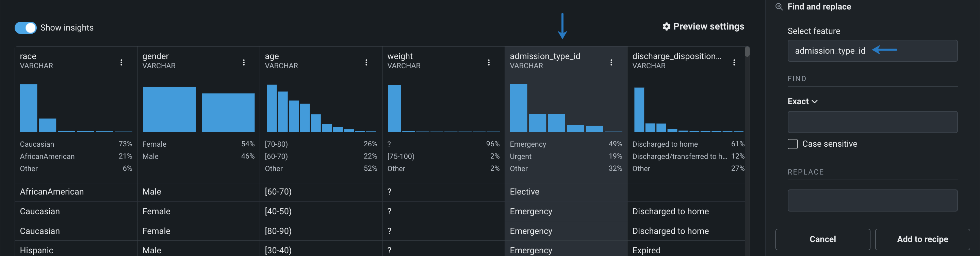Viewport: 980px width, 256px height.
Task: Turn off the Show insights toggle
Action: 26,28
